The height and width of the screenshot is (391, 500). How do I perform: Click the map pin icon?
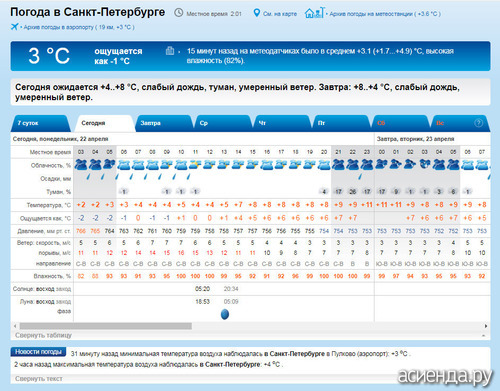pos(256,13)
